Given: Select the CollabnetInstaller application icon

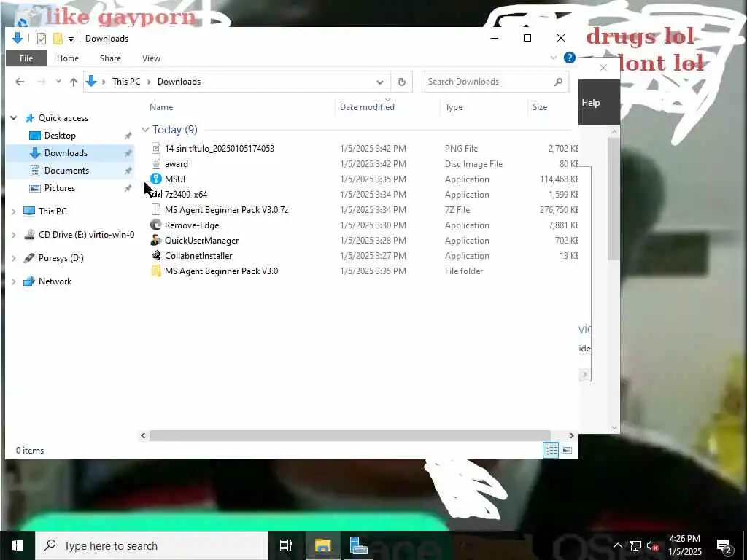Looking at the screenshot, I should tap(156, 255).
